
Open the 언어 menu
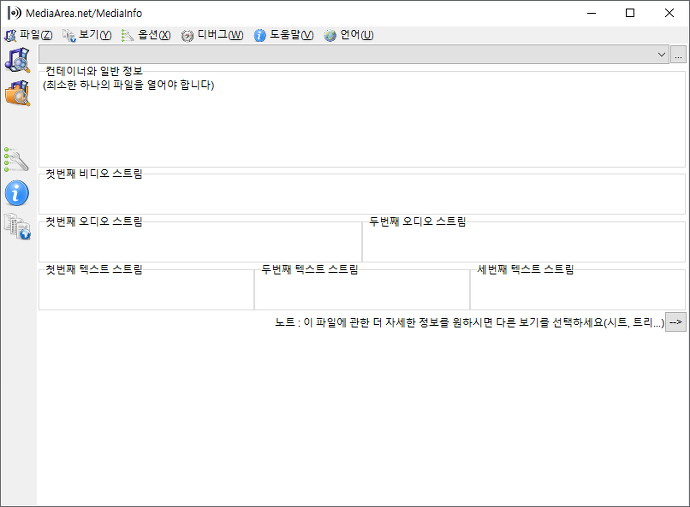(x=349, y=35)
